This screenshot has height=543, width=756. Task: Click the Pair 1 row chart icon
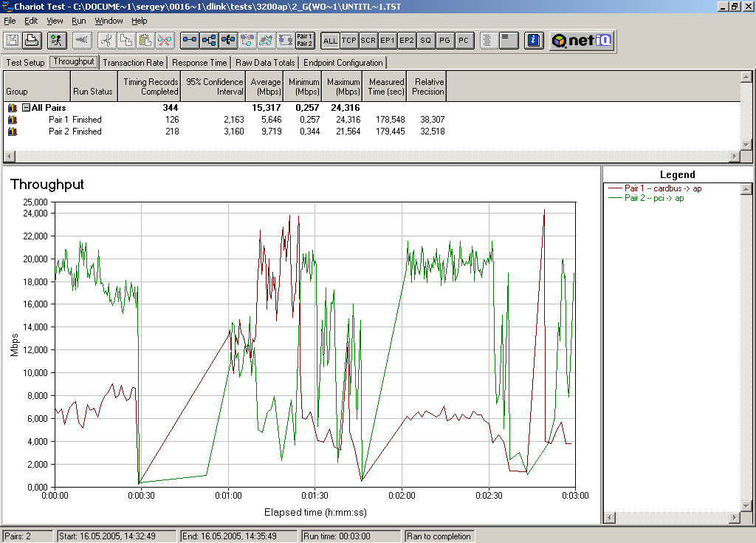13,119
